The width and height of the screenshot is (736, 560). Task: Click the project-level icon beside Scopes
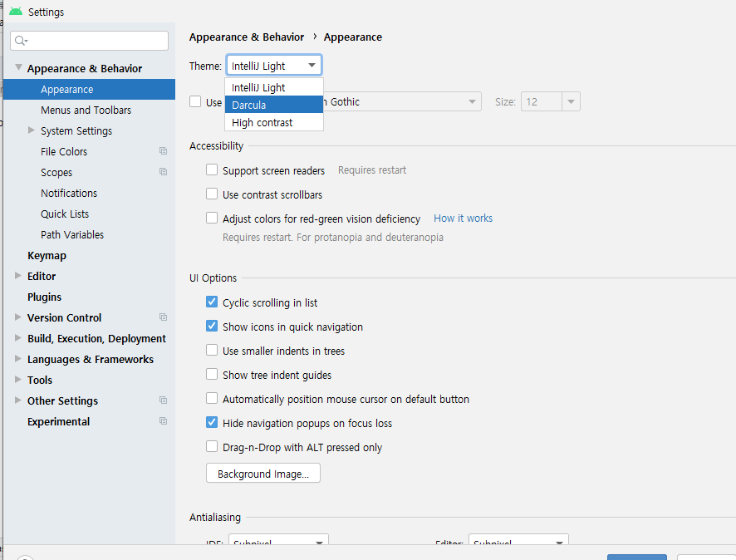pos(163,172)
